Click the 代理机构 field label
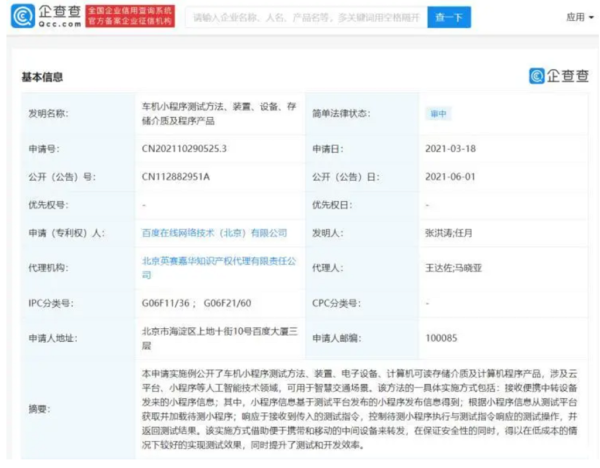Image resolution: width=600 pixels, height=468 pixels. coord(48,268)
